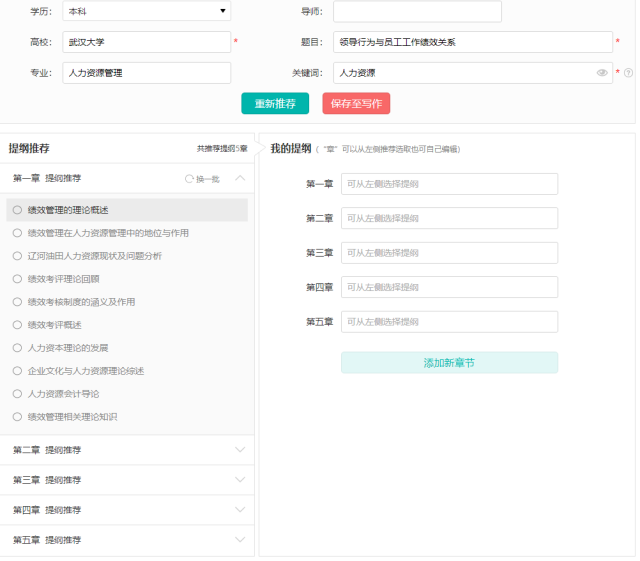Click the 导师 input field
The width and height of the screenshot is (640, 561).
tap(417, 11)
